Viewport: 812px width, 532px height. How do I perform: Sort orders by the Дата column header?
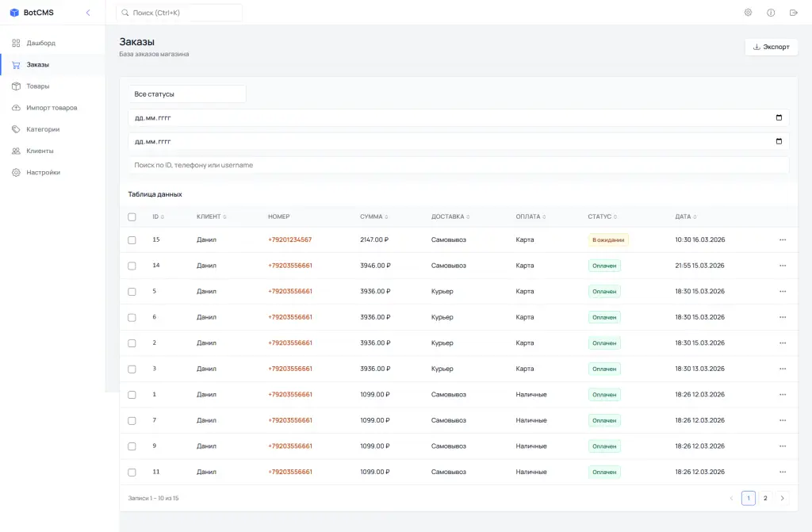pos(686,216)
